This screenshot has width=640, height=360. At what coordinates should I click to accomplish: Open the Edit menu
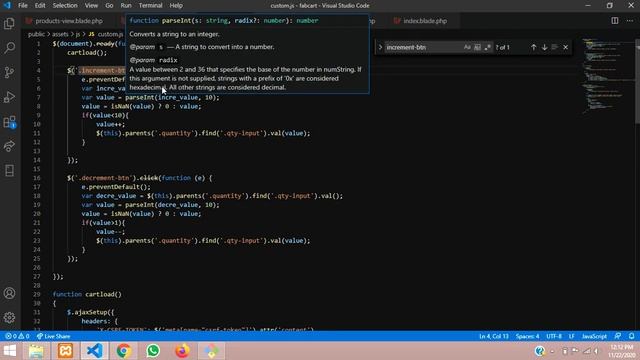(40, 5)
